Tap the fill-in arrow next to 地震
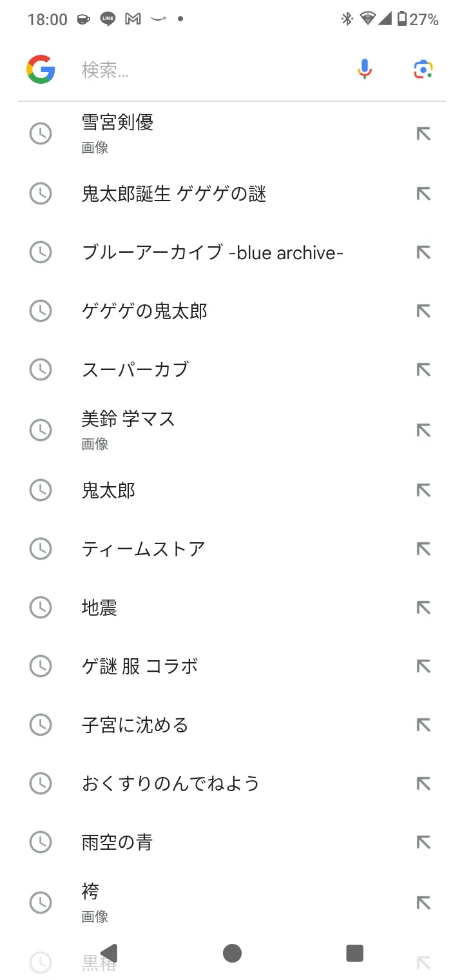The width and height of the screenshot is (464, 980). pos(423,607)
